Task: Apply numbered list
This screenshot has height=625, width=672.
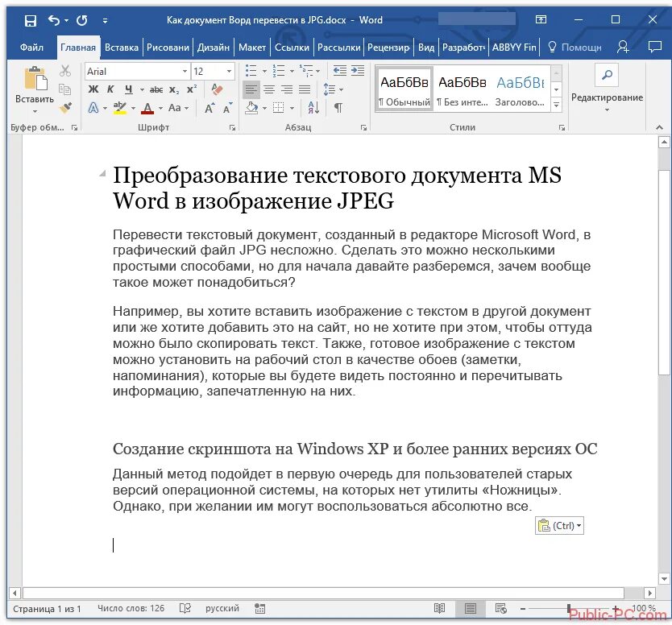Action: click(x=279, y=71)
